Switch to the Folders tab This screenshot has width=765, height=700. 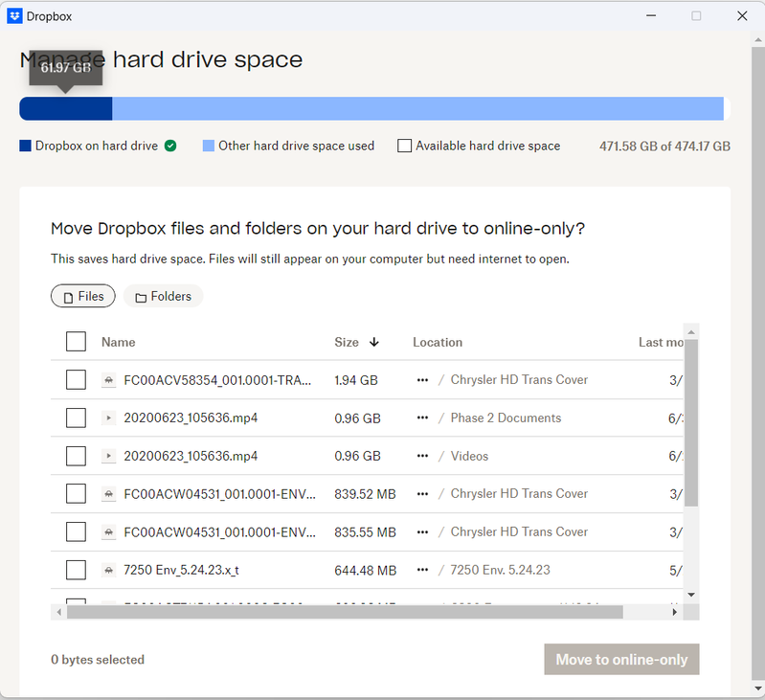(x=163, y=297)
